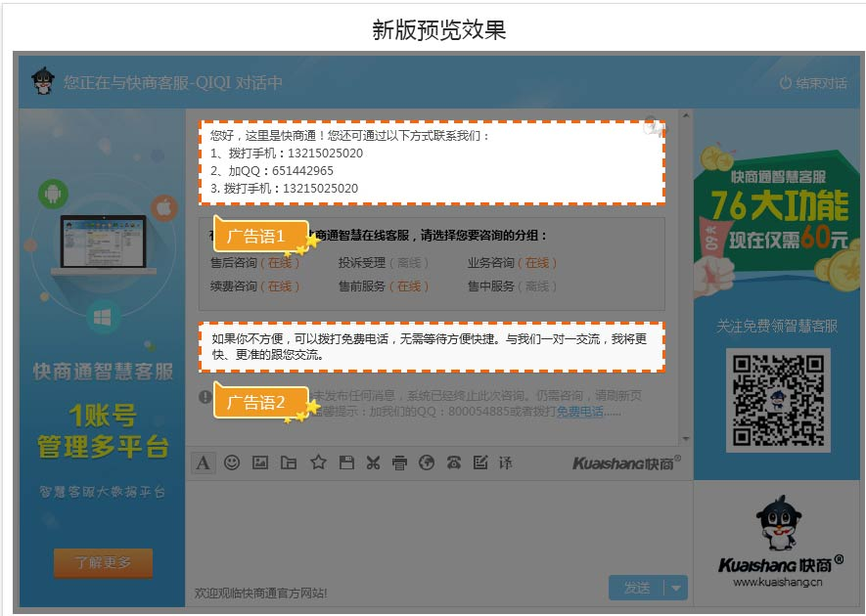Viewport: 866px width, 616px height.
Task: Click the 发送 send button
Action: 637,588
